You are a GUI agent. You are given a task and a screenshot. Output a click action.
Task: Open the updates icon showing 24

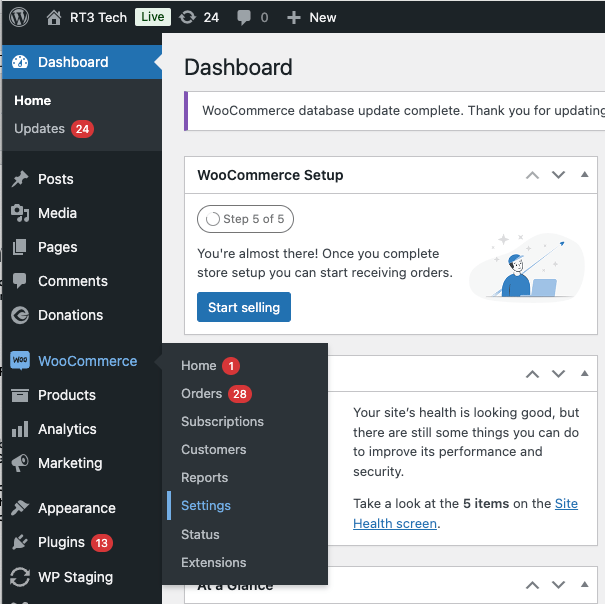pos(187,17)
